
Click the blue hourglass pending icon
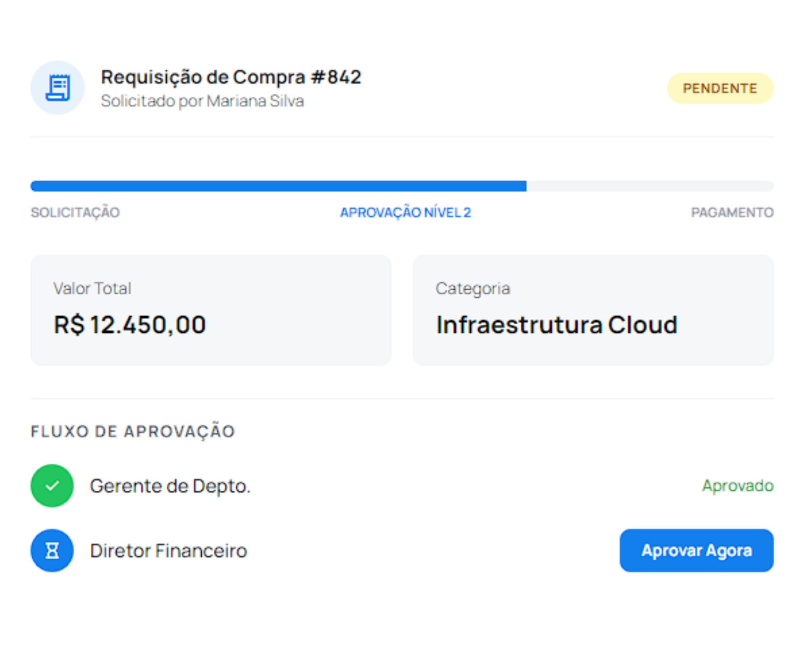[52, 551]
